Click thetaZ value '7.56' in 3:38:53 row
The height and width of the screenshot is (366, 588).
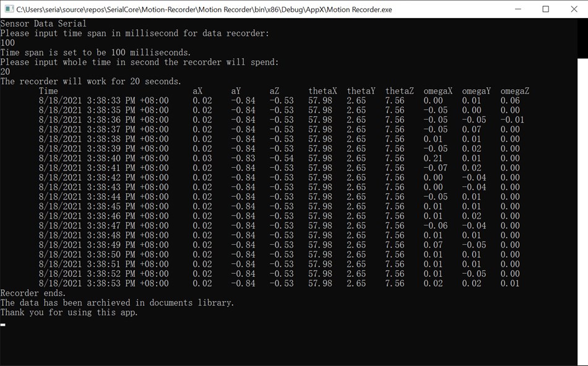coord(395,284)
